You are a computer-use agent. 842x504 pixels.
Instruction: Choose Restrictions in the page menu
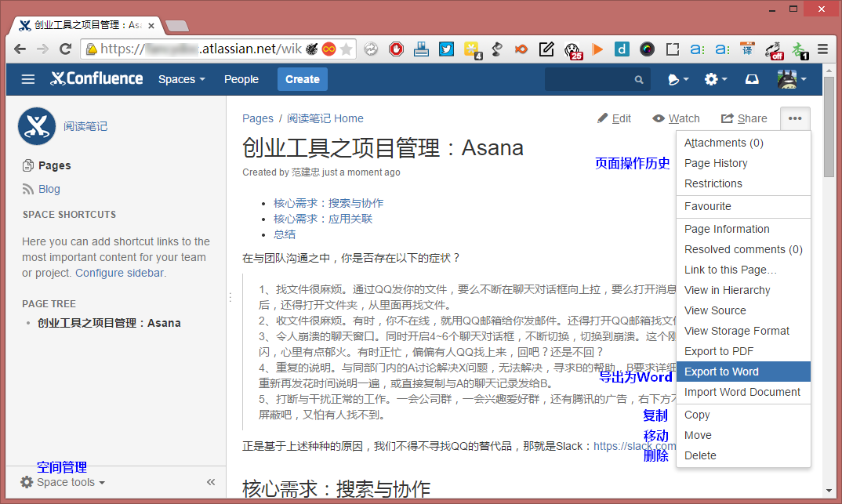coord(743,183)
